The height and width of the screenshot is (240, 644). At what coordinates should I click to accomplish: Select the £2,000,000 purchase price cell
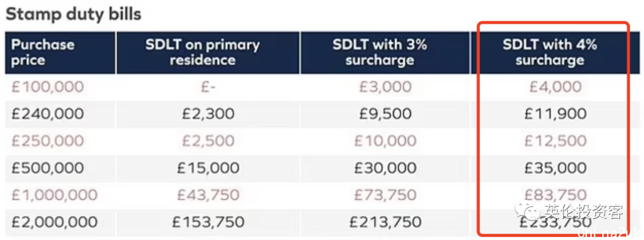(54, 222)
